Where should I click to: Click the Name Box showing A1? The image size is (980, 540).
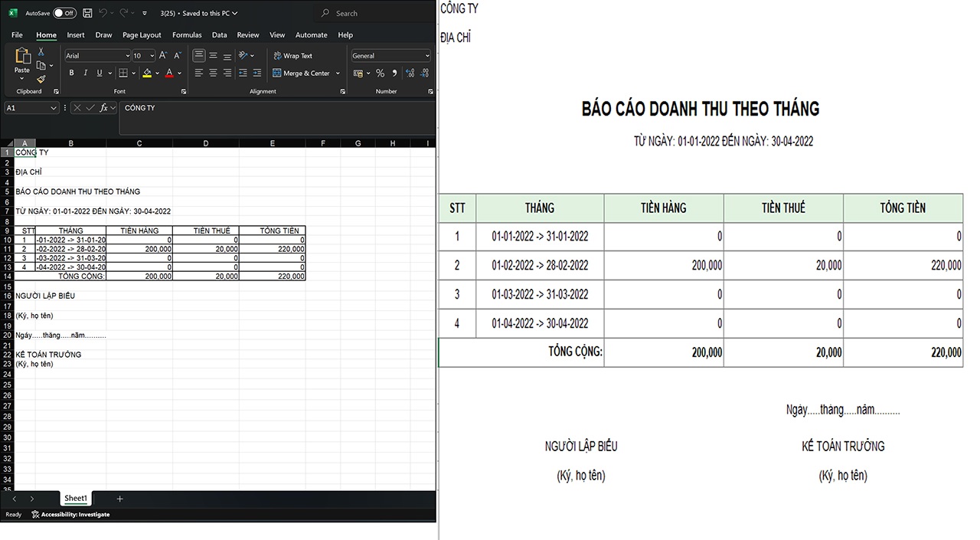click(27, 108)
